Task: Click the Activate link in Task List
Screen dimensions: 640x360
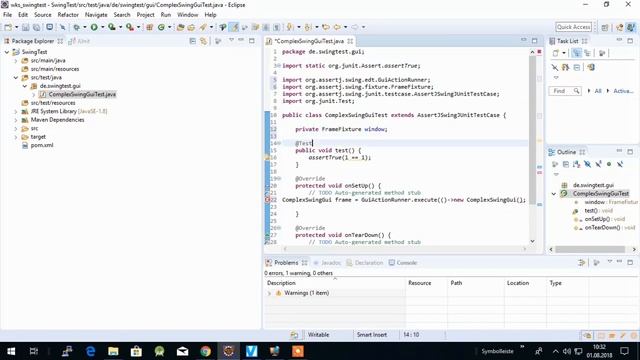Action: click(623, 91)
